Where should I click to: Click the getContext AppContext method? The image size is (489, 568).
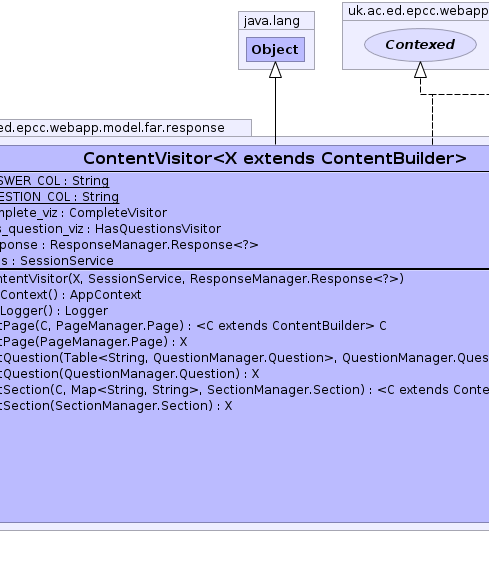[71, 295]
